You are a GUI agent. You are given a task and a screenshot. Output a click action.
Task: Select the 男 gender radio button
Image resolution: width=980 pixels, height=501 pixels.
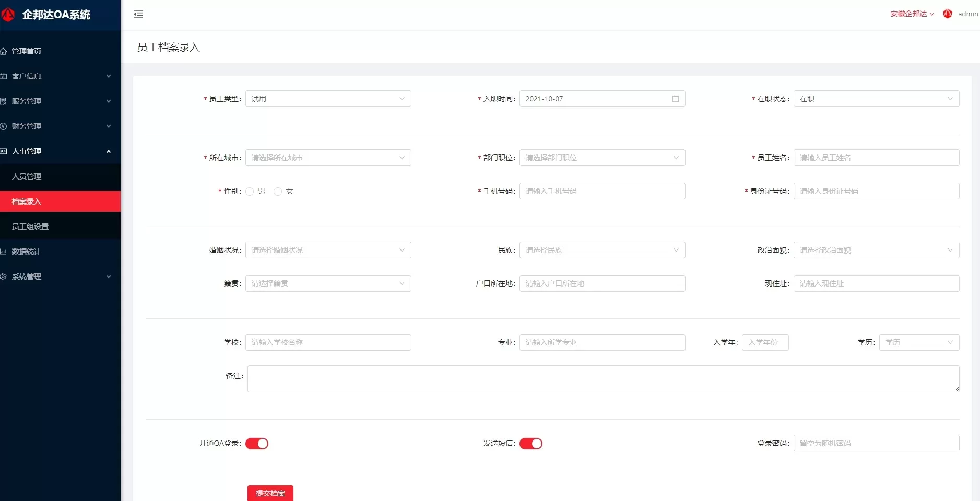click(x=250, y=192)
